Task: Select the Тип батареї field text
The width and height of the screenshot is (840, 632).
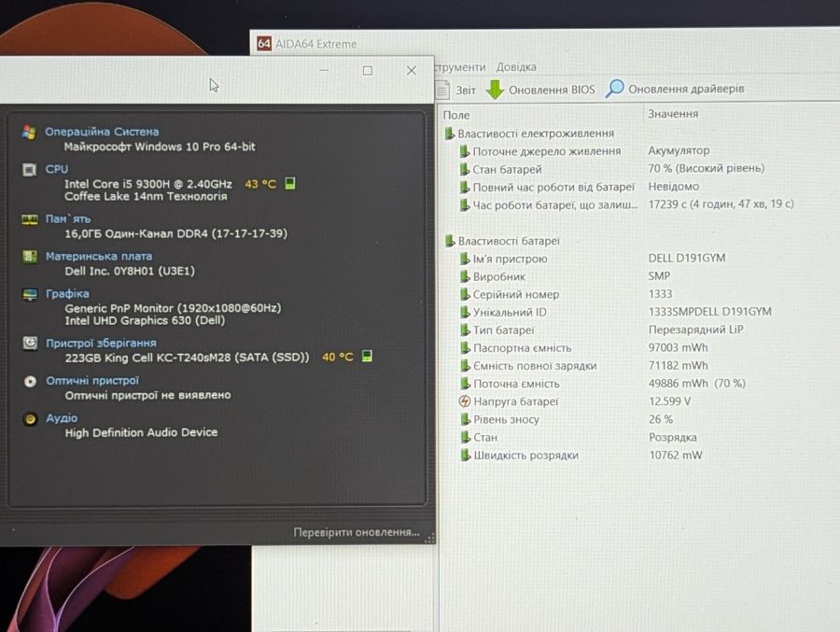Action: [504, 330]
